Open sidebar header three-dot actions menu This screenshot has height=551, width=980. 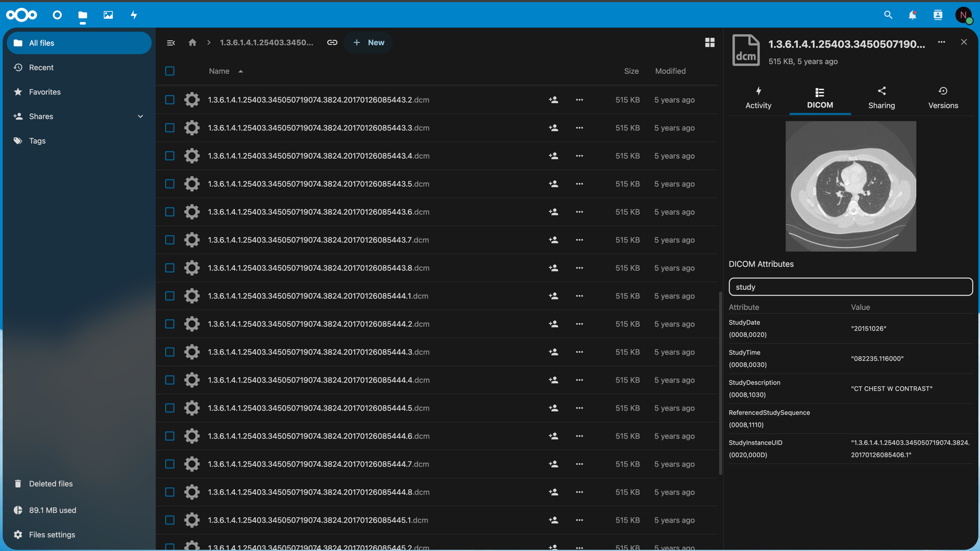pos(941,42)
